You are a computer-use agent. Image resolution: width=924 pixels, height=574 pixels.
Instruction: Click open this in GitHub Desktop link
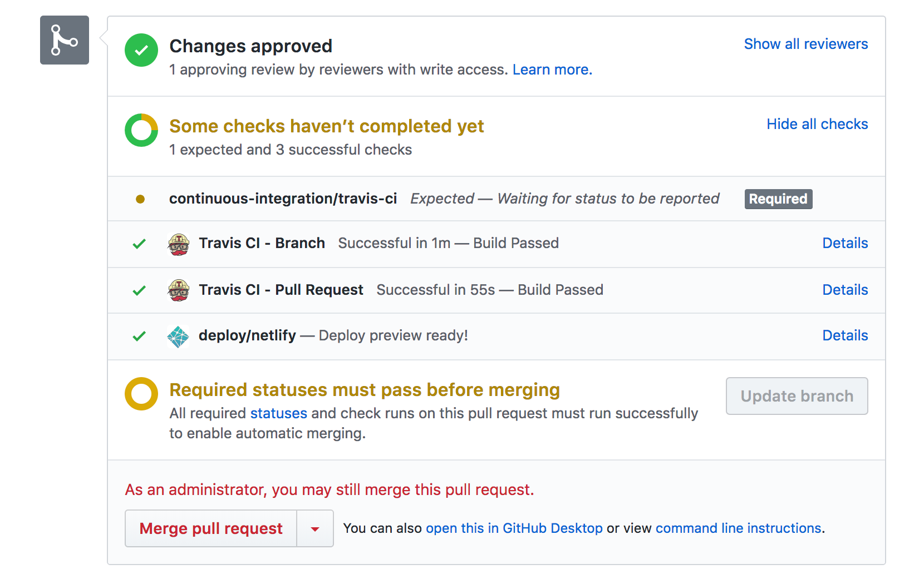514,528
